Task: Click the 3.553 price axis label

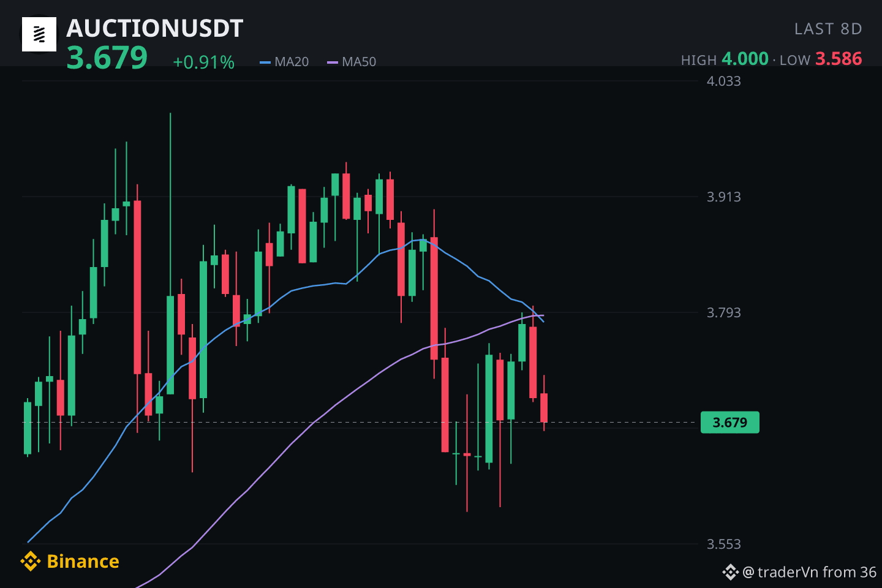Action: (x=724, y=545)
